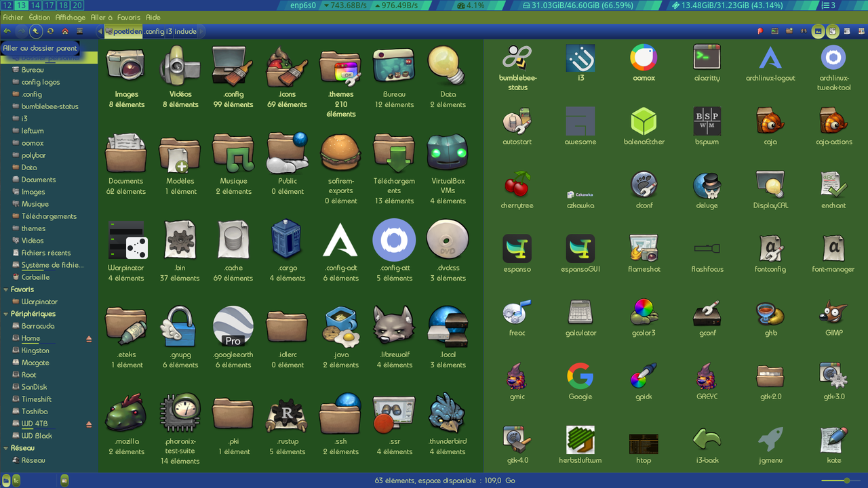Show places in sidebar bottom button
868x488 pixels.
coord(6,481)
